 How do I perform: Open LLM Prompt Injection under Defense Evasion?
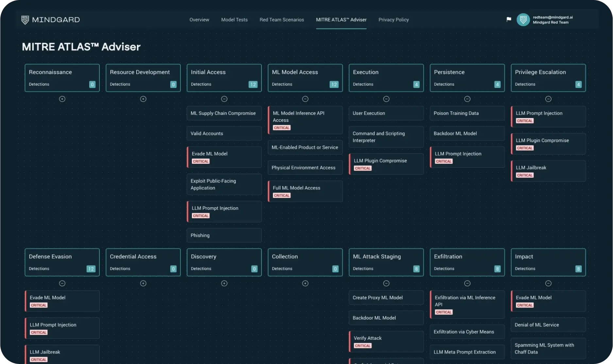[x=62, y=328]
